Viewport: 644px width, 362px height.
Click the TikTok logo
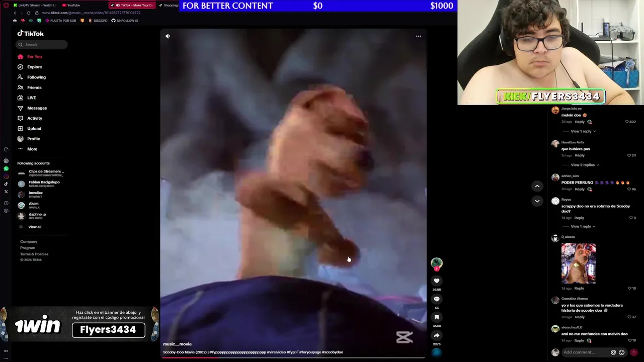click(x=31, y=33)
